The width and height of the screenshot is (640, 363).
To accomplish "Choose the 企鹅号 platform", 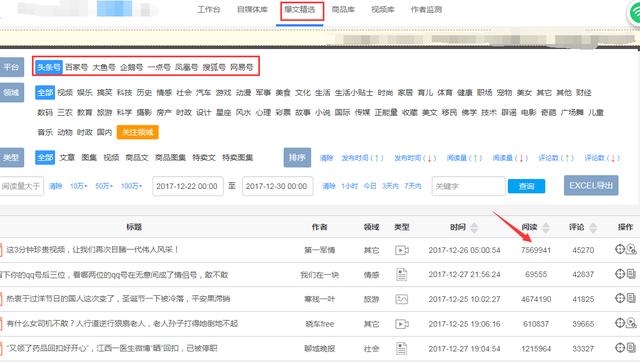I will pos(131,67).
